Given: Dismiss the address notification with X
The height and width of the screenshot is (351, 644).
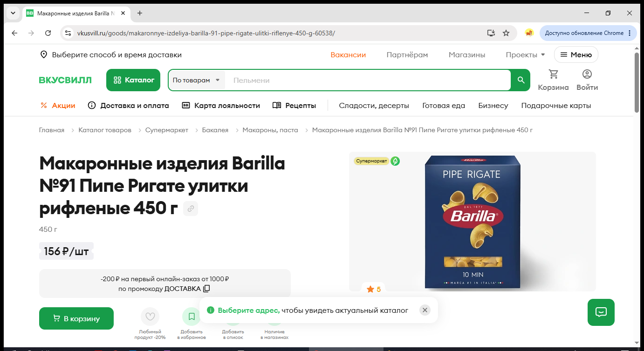Looking at the screenshot, I should [425, 310].
